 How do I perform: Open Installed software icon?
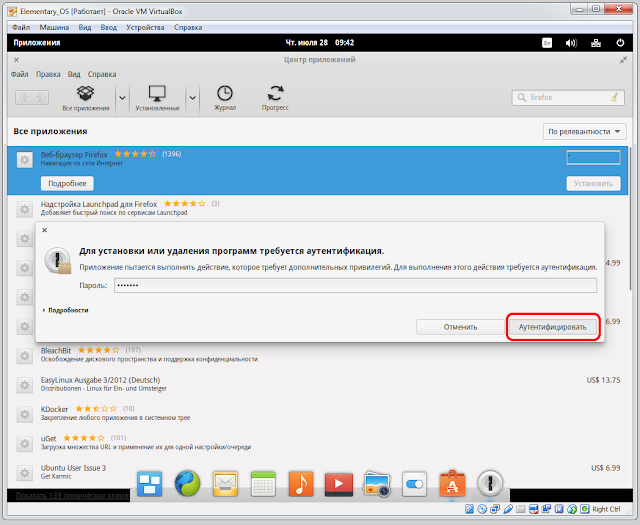(157, 93)
